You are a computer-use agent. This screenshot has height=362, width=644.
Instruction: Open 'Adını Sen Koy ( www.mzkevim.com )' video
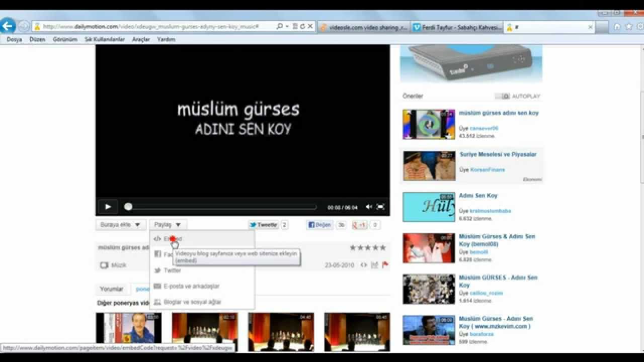(x=496, y=322)
